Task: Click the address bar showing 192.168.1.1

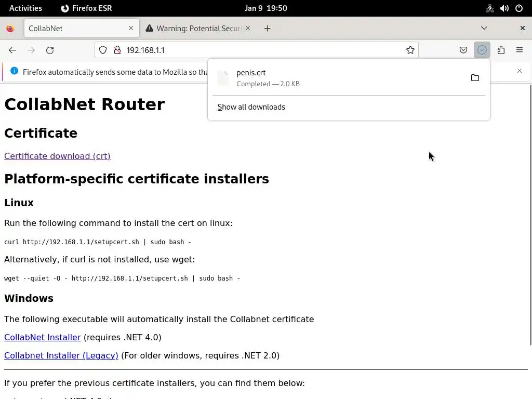Action: tap(257, 50)
